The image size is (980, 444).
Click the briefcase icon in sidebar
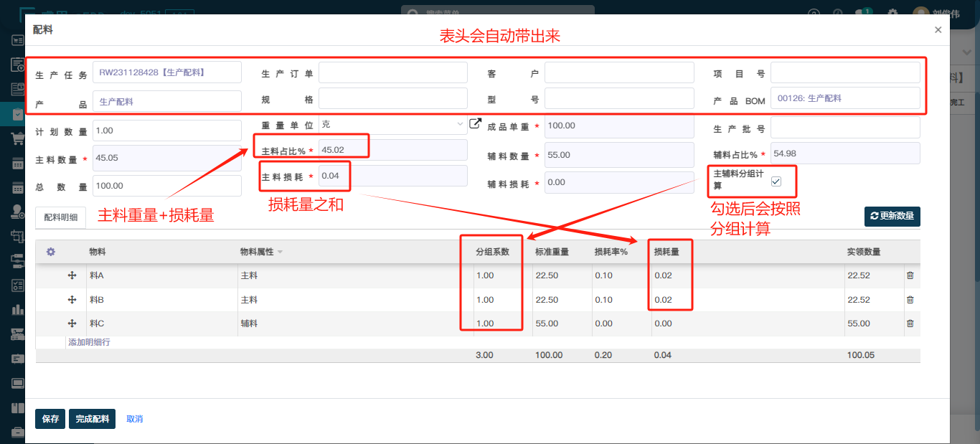(17, 432)
